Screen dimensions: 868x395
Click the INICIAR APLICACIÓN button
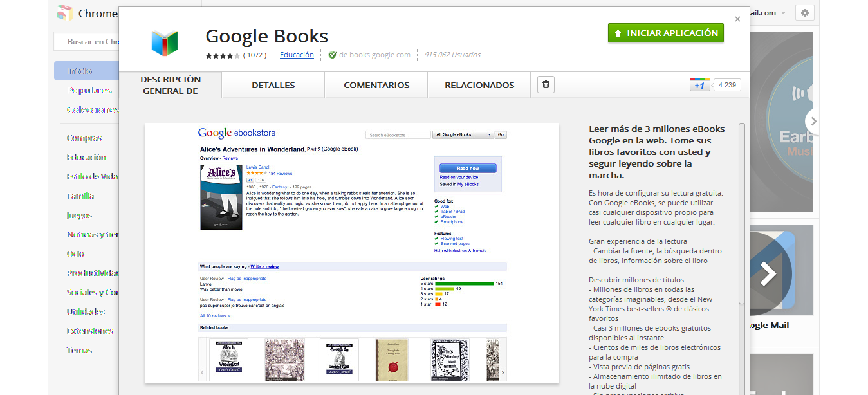(x=665, y=32)
